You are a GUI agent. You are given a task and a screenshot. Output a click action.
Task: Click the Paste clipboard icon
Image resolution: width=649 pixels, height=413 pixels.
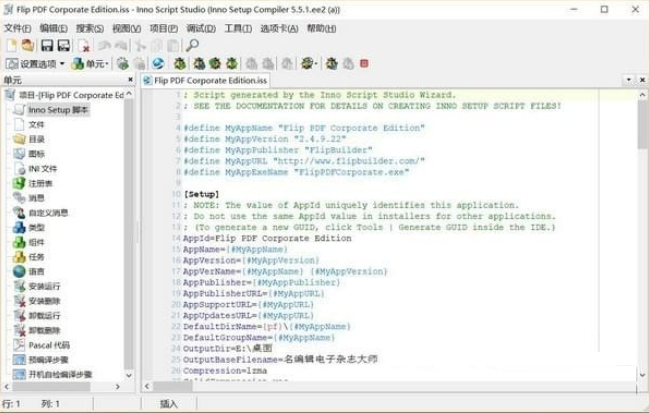pyautogui.click(x=173, y=45)
